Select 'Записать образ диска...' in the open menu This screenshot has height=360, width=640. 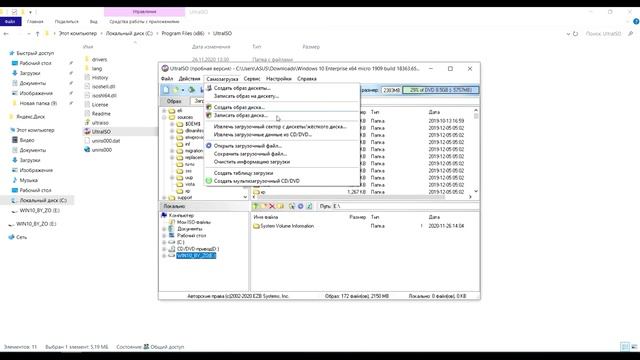click(241, 116)
